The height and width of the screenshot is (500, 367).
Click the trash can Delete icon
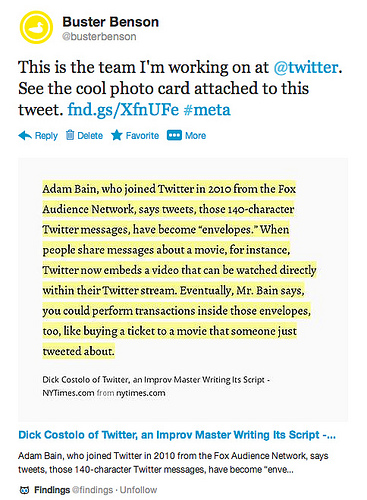[70, 135]
